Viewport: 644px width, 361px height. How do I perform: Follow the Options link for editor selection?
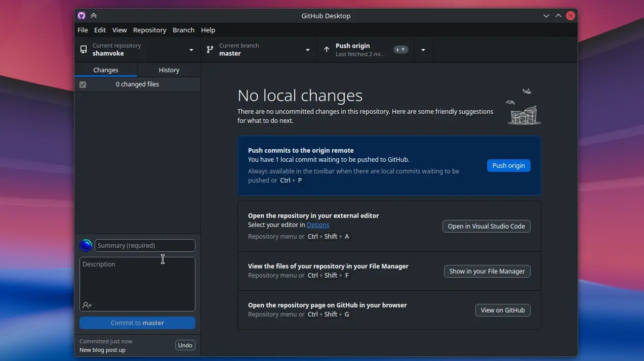[318, 225]
